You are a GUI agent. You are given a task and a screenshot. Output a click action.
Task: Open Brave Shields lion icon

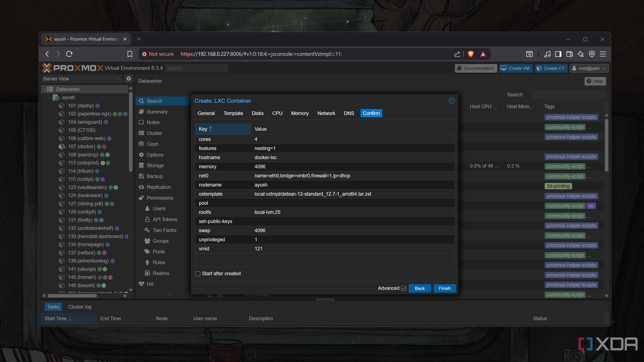point(470,54)
